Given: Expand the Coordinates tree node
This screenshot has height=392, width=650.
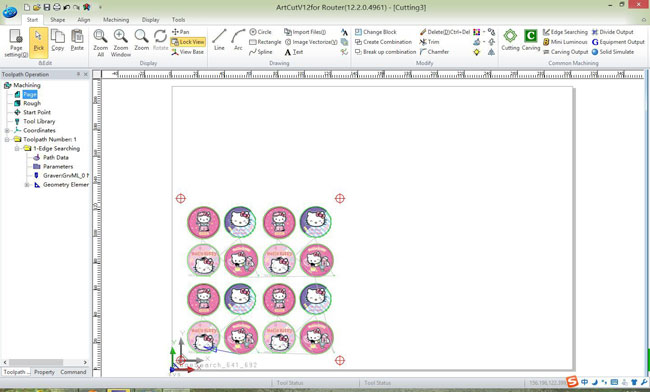Looking at the screenshot, I should coord(7,131).
